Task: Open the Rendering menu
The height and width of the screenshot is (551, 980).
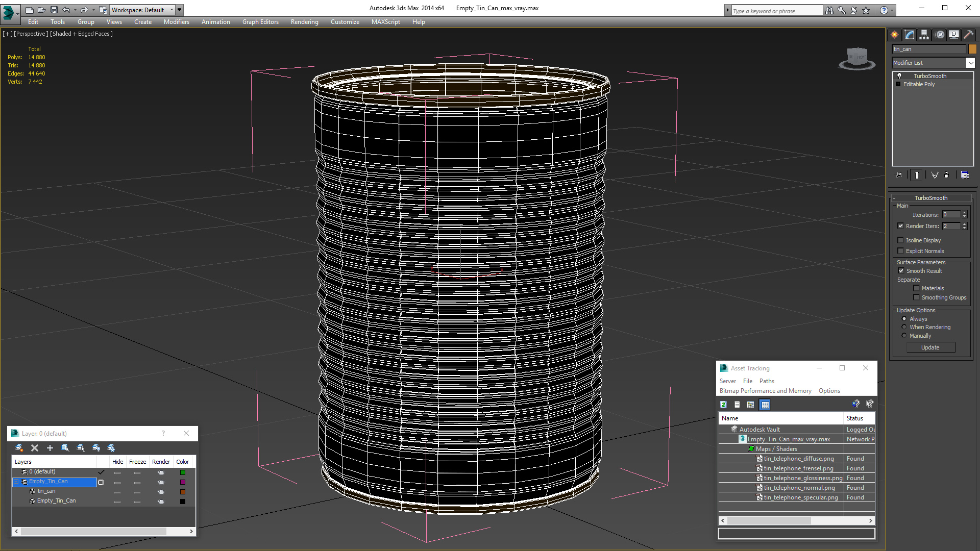Action: (305, 22)
